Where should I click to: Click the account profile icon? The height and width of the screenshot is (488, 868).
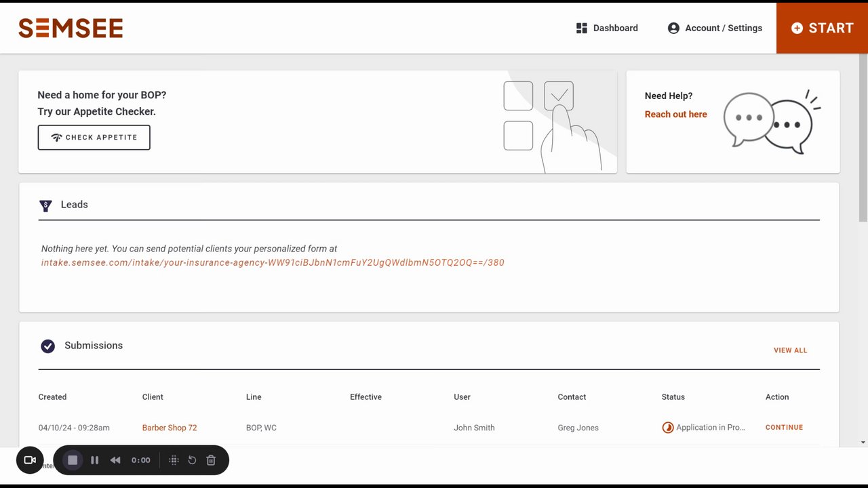click(x=673, y=28)
